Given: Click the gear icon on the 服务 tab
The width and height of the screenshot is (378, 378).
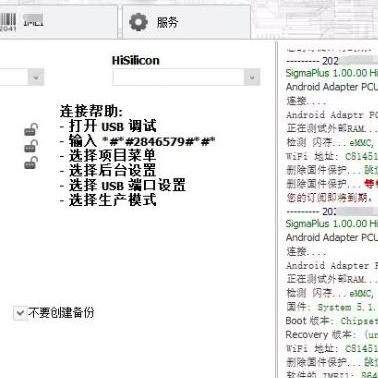Looking at the screenshot, I should coord(138,22).
